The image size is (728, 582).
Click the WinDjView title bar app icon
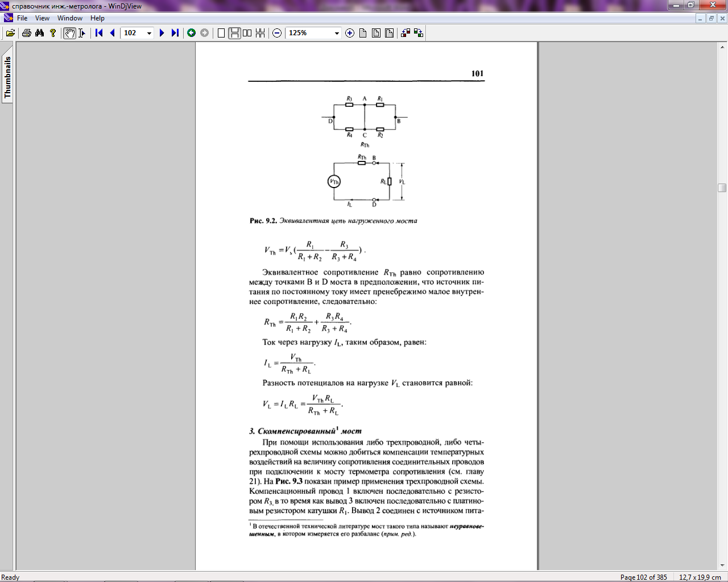coord(5,6)
